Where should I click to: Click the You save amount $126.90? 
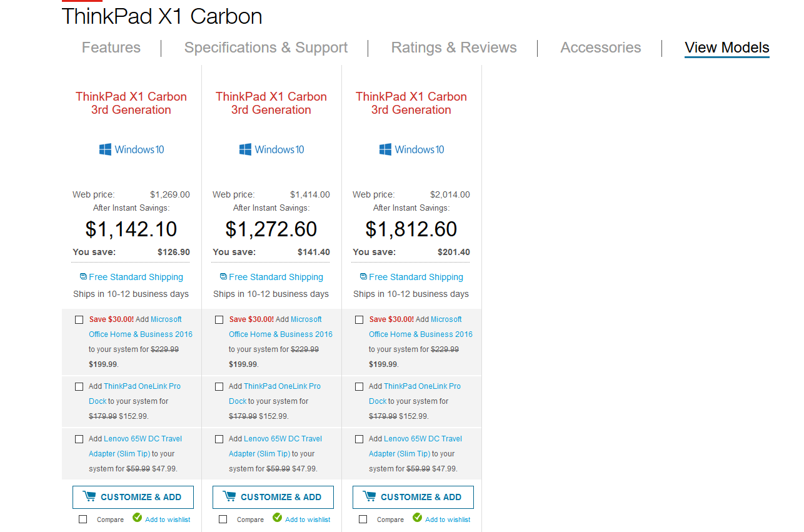(174, 252)
